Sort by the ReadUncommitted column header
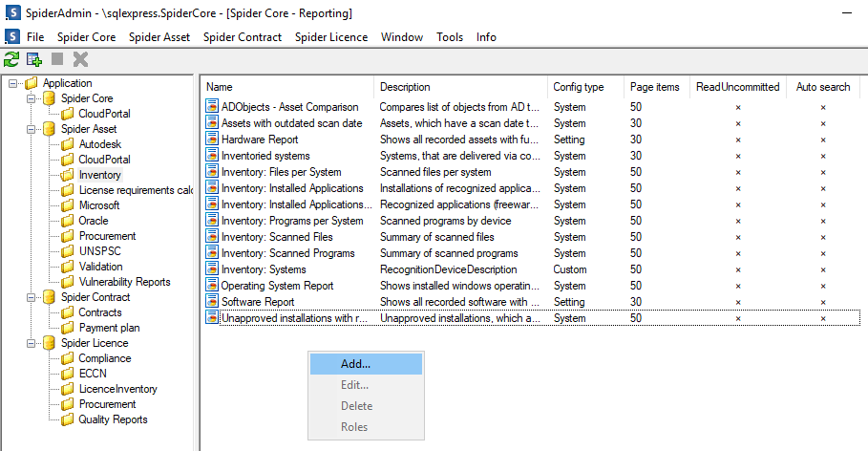This screenshot has height=451, width=868. click(x=738, y=87)
